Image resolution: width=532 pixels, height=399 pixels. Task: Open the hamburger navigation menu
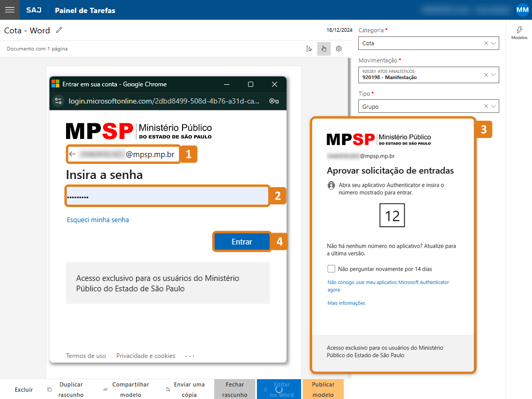tap(9, 10)
